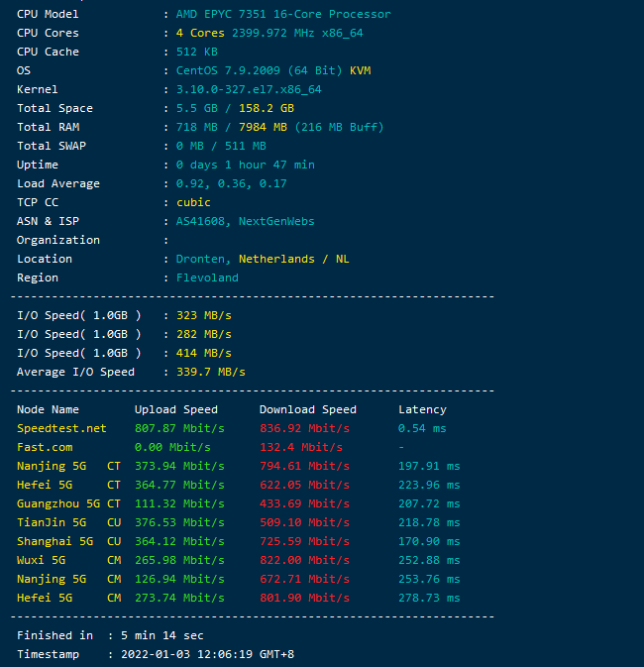Click the Wuxi 5G latency 252.88 ms

[x=429, y=560]
